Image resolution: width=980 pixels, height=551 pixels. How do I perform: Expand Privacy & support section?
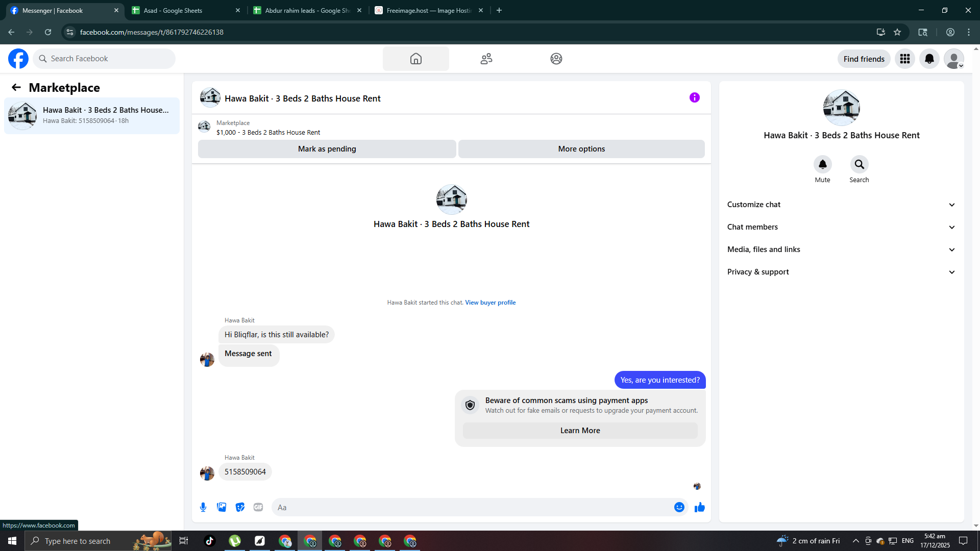[841, 272]
